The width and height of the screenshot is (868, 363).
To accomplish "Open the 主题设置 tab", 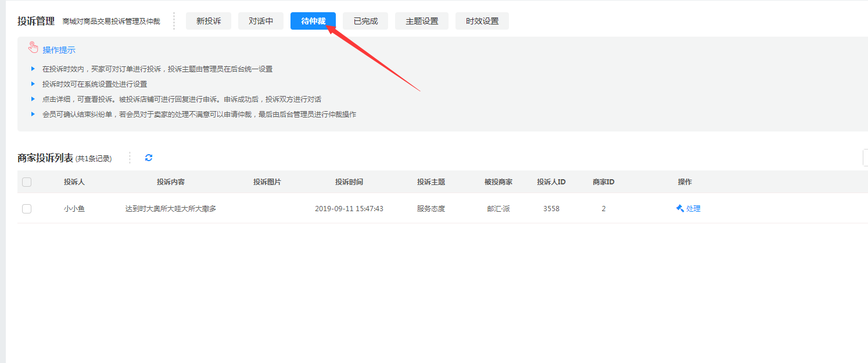I will click(x=422, y=21).
